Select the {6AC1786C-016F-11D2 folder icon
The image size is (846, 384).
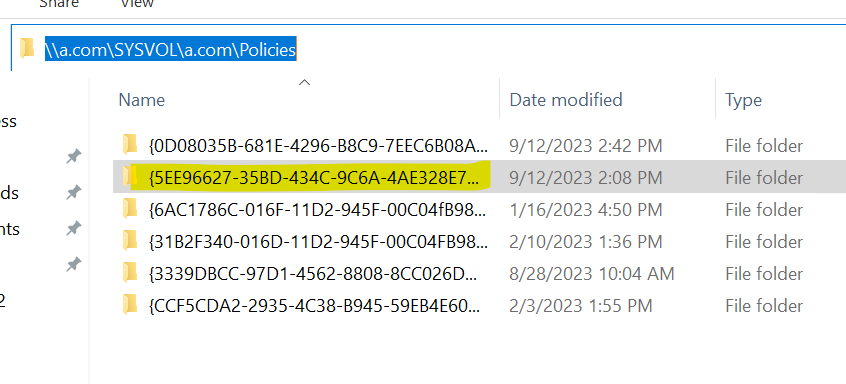pyautogui.click(x=129, y=208)
